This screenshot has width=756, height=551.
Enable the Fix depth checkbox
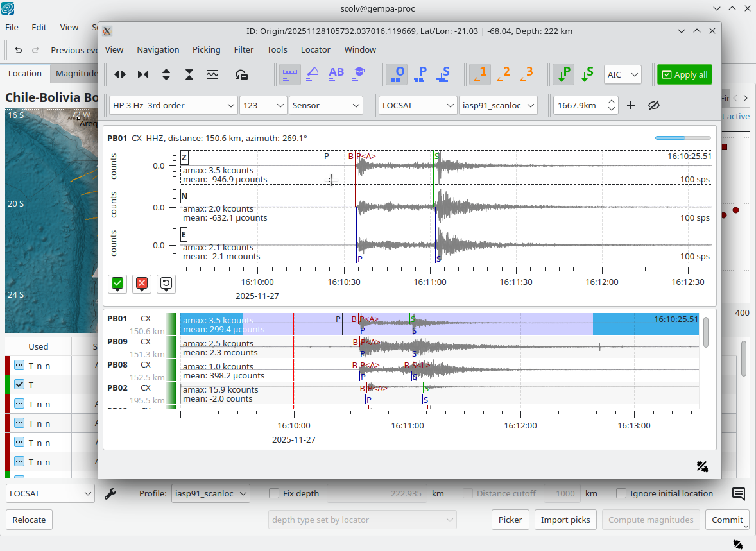coord(274,493)
